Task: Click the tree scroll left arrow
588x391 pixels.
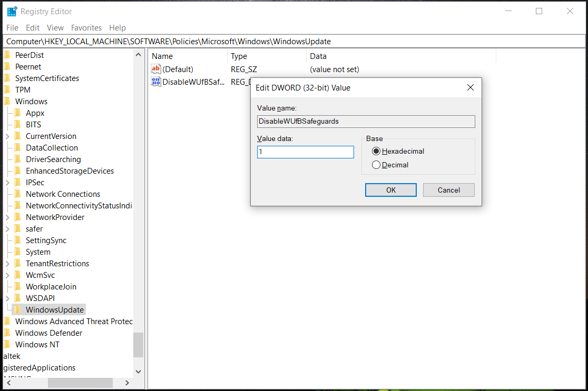Action: (8, 383)
